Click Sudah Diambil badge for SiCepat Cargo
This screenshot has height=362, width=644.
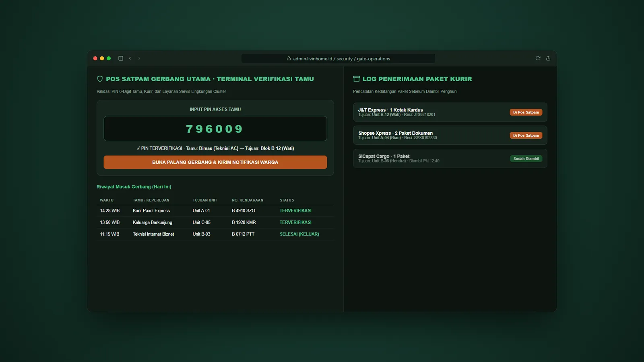point(526,158)
